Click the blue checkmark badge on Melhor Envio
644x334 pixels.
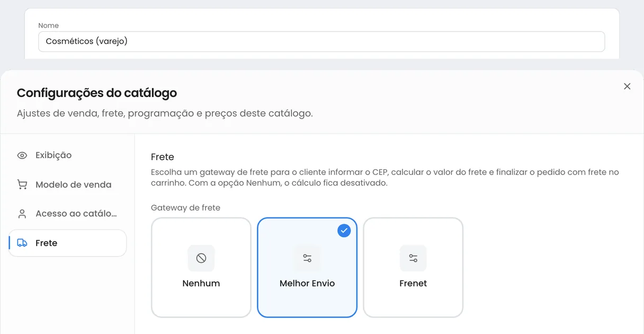pos(344,230)
